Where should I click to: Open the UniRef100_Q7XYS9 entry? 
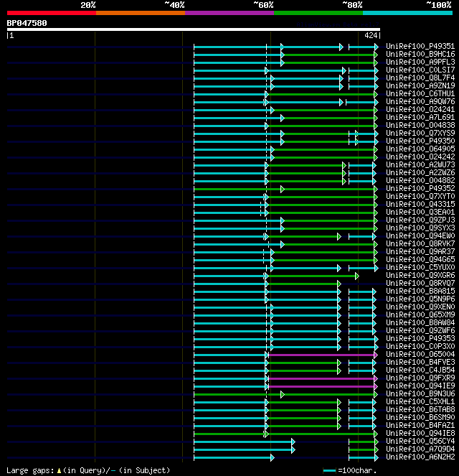420,133
